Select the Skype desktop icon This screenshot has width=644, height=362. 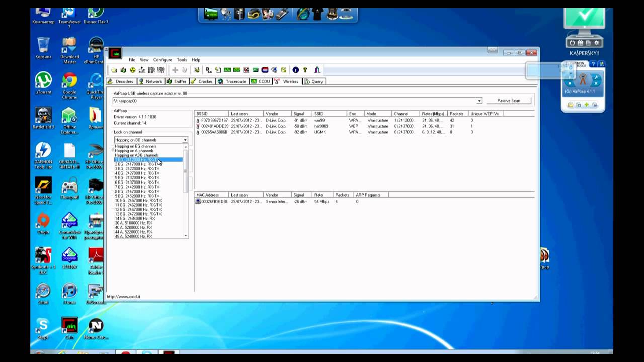click(x=43, y=328)
